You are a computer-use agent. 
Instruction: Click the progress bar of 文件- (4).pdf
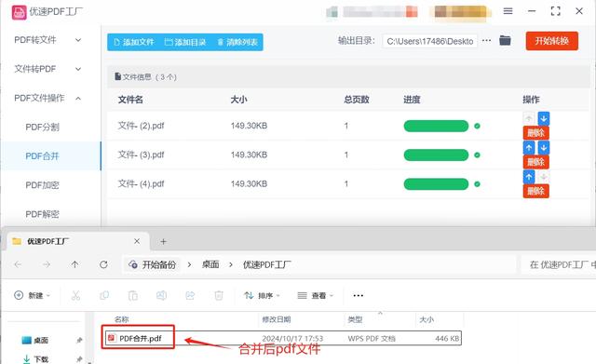436,184
